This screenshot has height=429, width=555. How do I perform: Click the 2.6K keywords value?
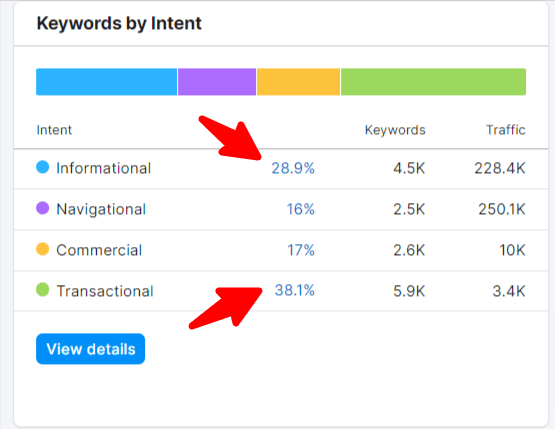point(409,250)
